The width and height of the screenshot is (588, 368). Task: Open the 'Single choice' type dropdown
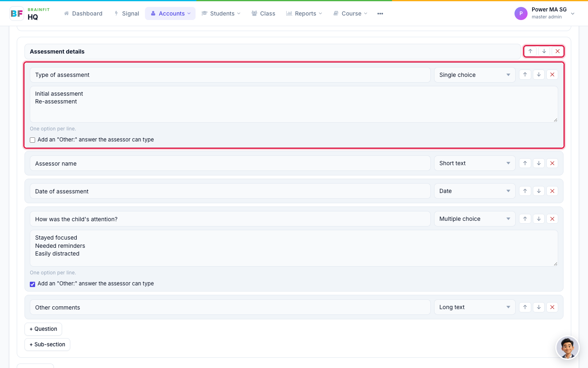pos(474,75)
